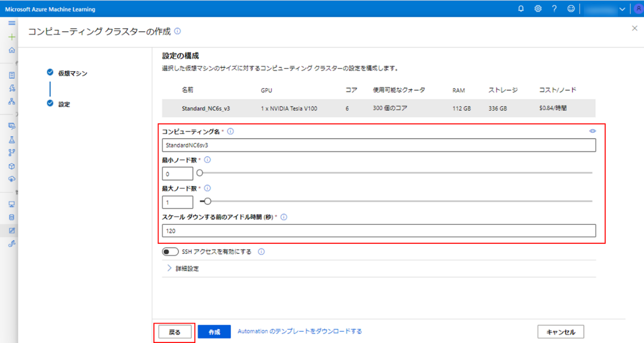Click the 使用可能なクォータ column header
644x343 pixels.
(399, 90)
